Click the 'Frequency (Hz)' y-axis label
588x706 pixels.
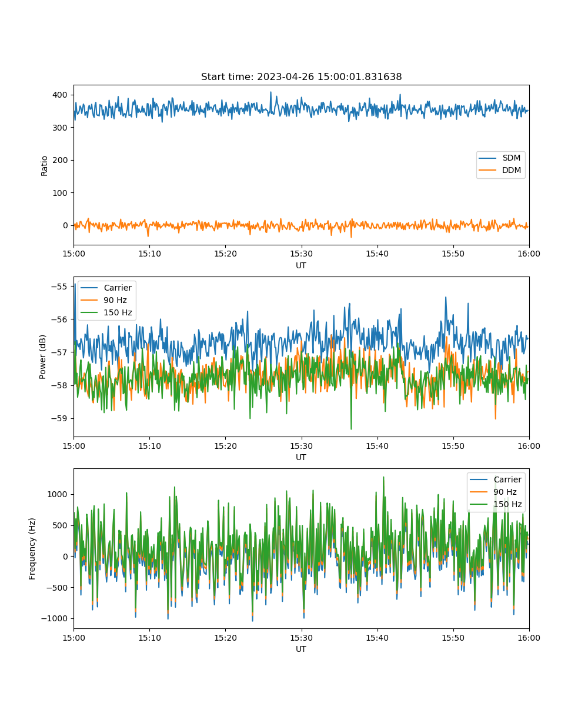pyautogui.click(x=32, y=548)
